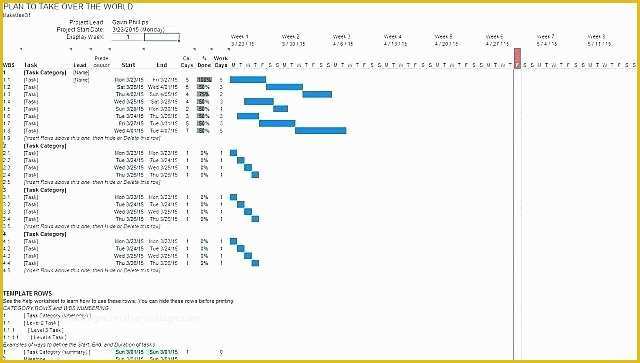Select the '[ Level 4 Task ]' template row

pos(49,337)
